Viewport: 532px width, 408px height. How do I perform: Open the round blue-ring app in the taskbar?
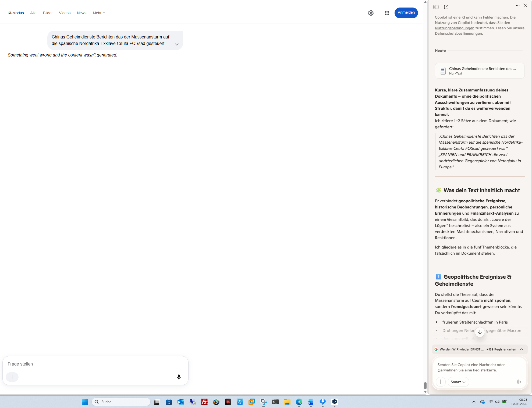click(x=216, y=402)
